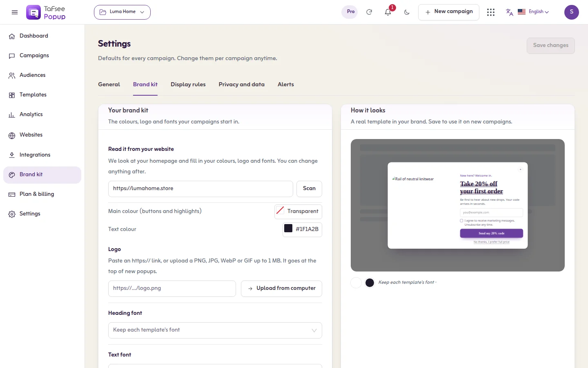Click the Campaigns chat-bubble icon in sidebar
The width and height of the screenshot is (588, 368).
coord(12,56)
